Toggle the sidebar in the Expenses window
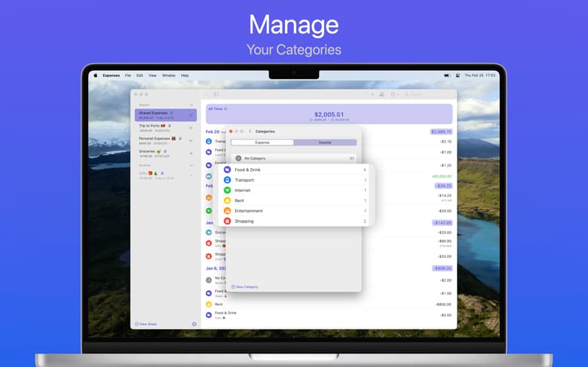588x367 pixels. (x=216, y=94)
